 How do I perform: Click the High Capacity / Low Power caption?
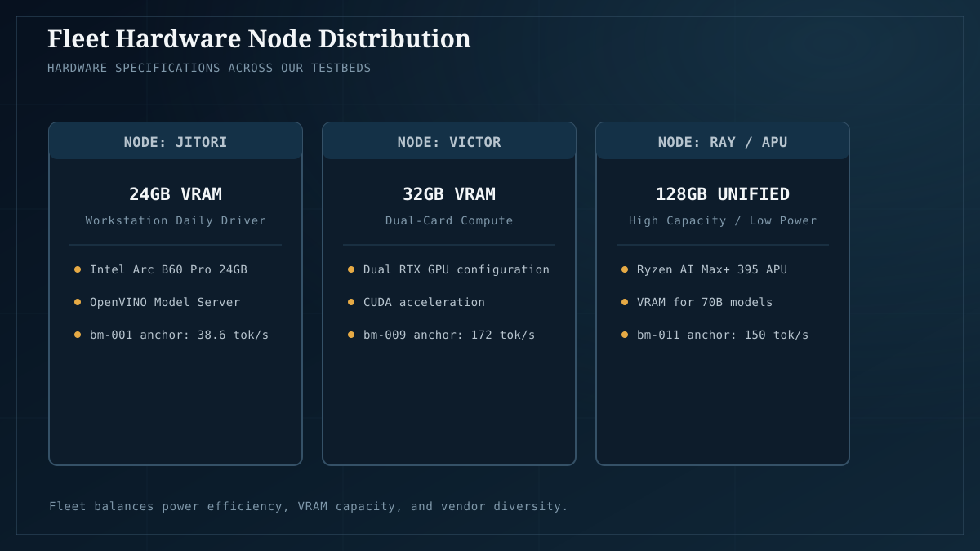pyautogui.click(x=723, y=220)
